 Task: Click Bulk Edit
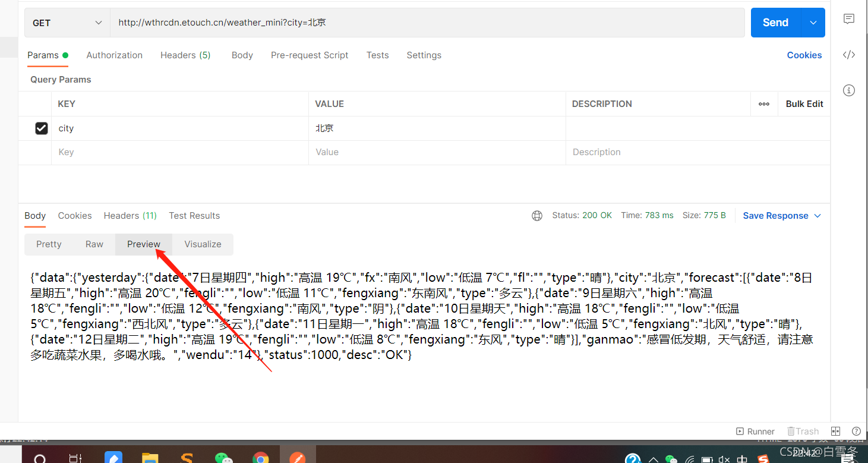pyautogui.click(x=804, y=103)
